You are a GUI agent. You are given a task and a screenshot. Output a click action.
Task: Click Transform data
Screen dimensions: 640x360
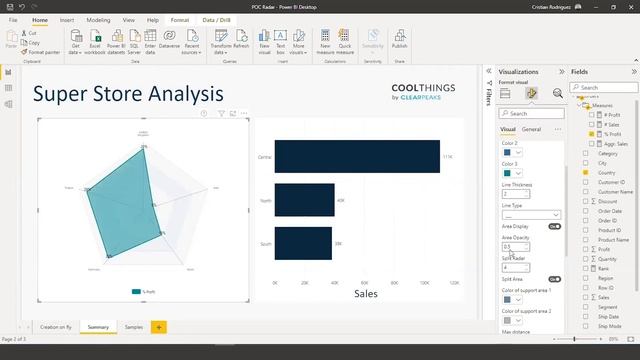(221, 42)
